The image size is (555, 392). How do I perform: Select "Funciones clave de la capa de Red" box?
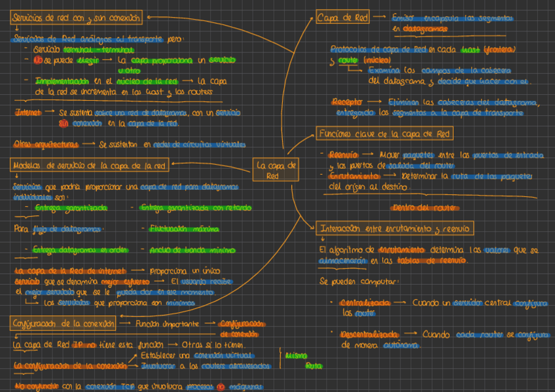tap(385, 134)
